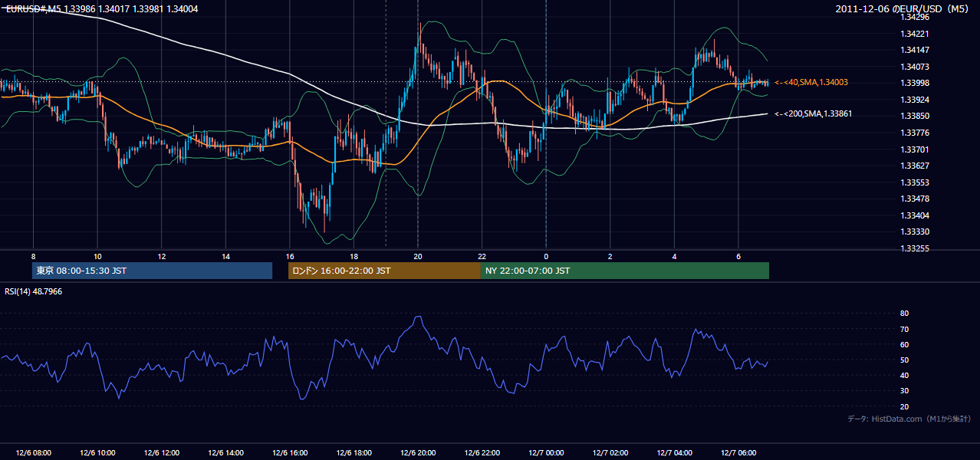Click hour tick 18 under the price chart

[x=354, y=256]
